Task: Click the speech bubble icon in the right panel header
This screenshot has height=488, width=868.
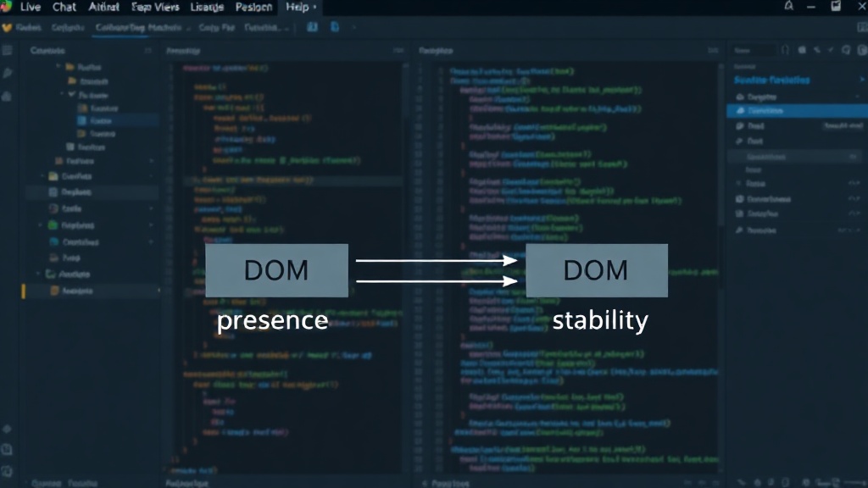Action: 846,50
